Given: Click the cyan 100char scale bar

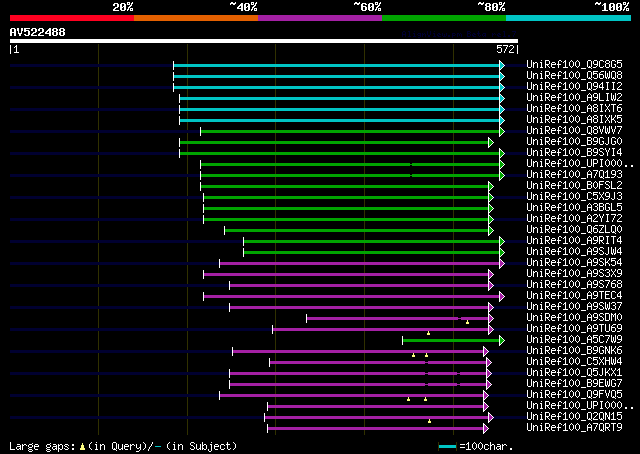Looking at the screenshot, I should (x=447, y=446).
